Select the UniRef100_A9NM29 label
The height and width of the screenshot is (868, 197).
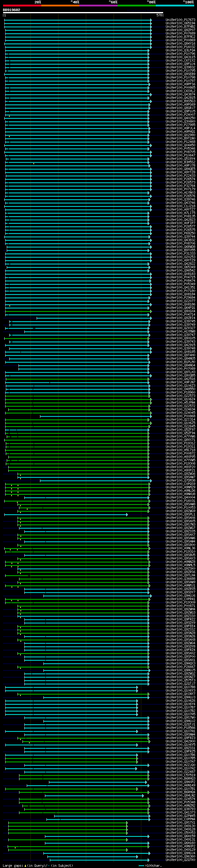tap(180, 487)
